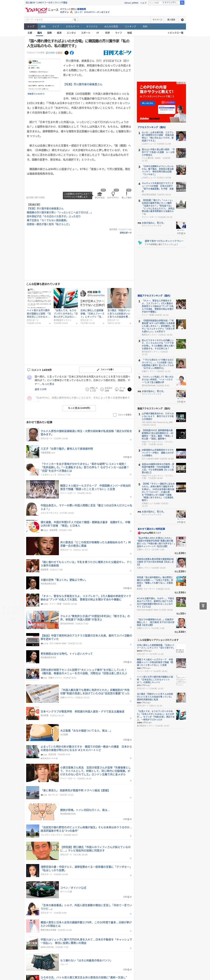Viewport: 210px width, 980px height.
Task: Share the article on Facebook
Action: 72,53
